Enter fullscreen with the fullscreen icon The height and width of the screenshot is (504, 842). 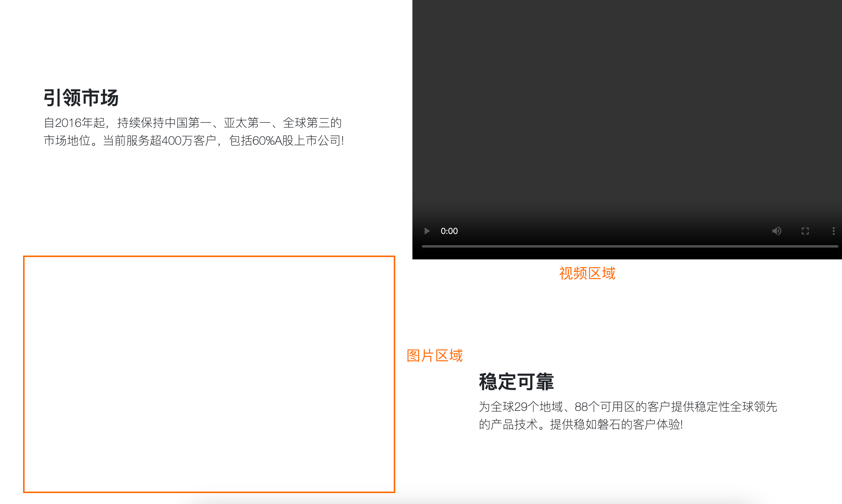(x=805, y=231)
